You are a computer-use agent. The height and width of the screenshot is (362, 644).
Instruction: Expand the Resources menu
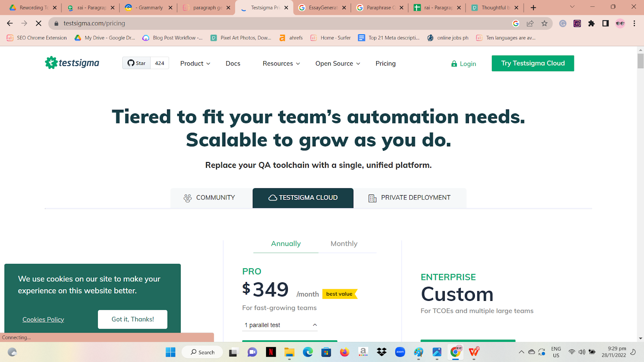click(x=281, y=64)
